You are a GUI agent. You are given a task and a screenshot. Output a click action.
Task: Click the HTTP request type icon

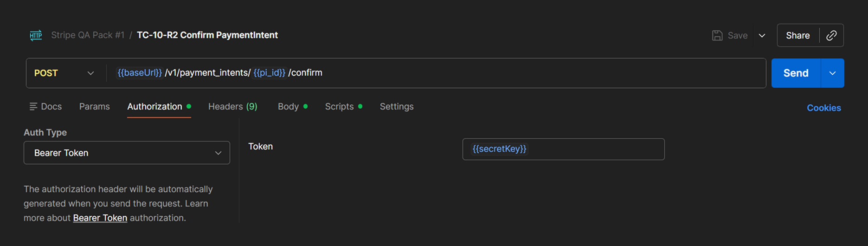(36, 35)
